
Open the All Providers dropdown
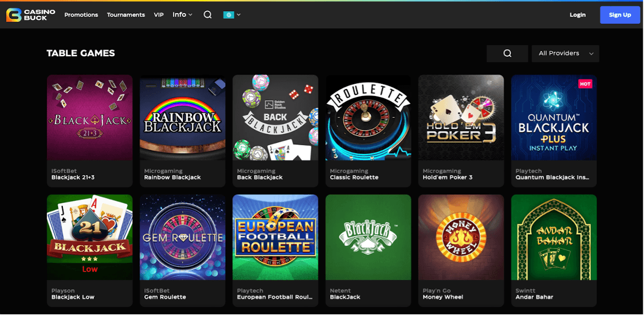(565, 53)
